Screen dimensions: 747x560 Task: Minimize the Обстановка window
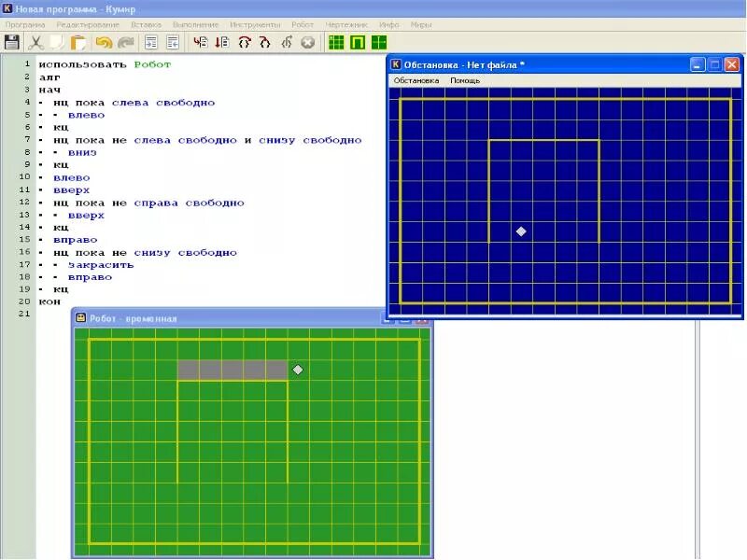pyautogui.click(x=698, y=64)
